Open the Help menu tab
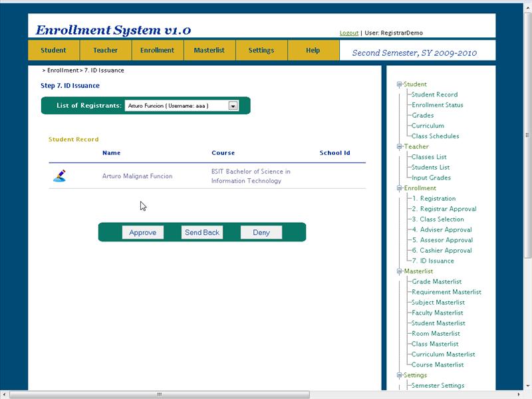532x399 pixels. pyautogui.click(x=313, y=51)
